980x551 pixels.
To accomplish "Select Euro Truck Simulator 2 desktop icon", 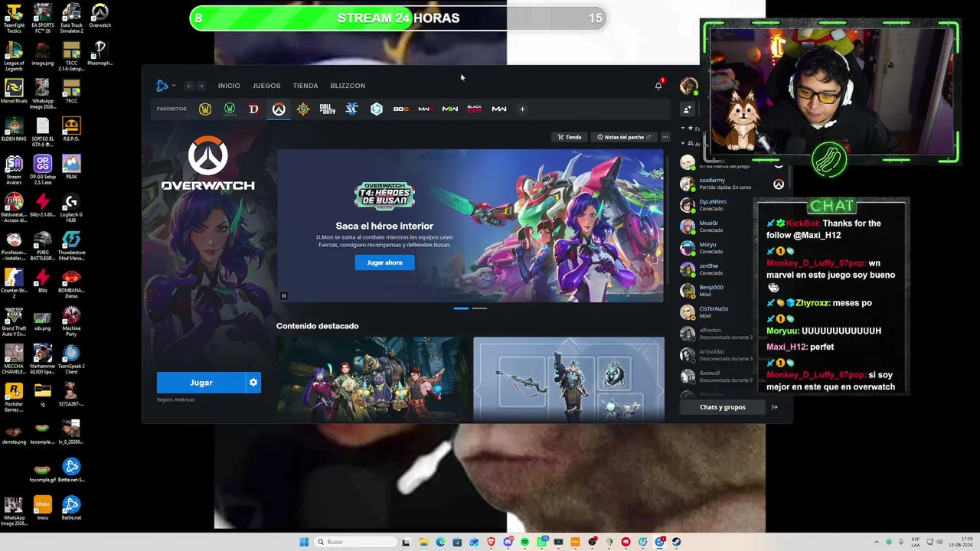I will click(x=71, y=18).
